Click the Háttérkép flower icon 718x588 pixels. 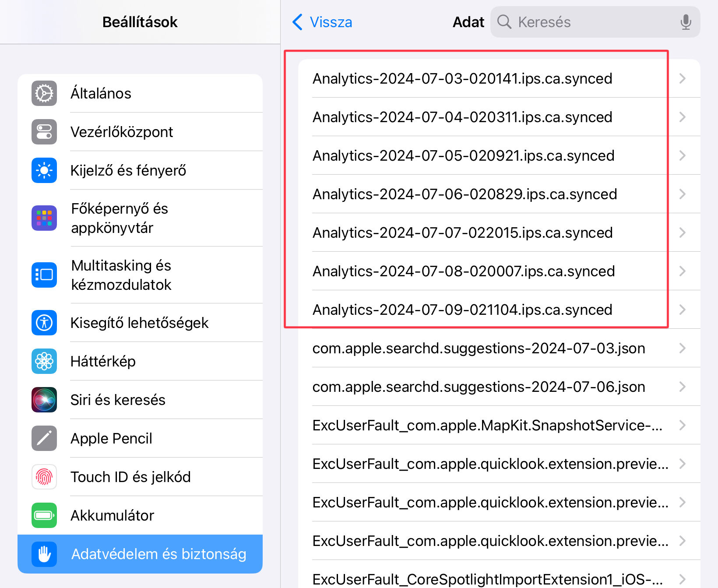point(44,361)
